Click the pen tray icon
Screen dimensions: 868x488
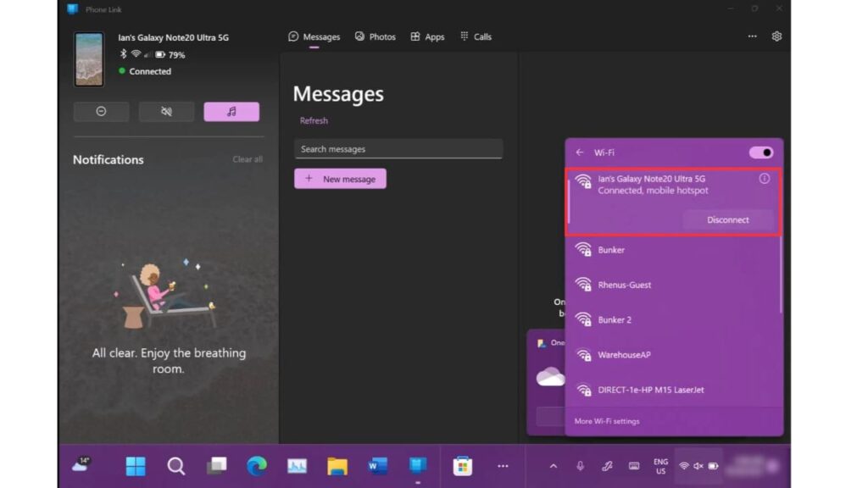pos(607,467)
